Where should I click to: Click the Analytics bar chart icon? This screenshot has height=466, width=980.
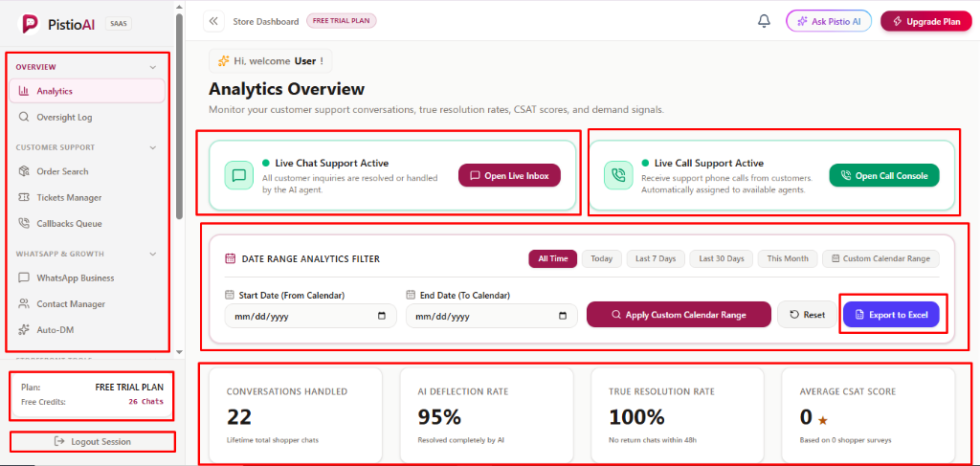point(24,91)
